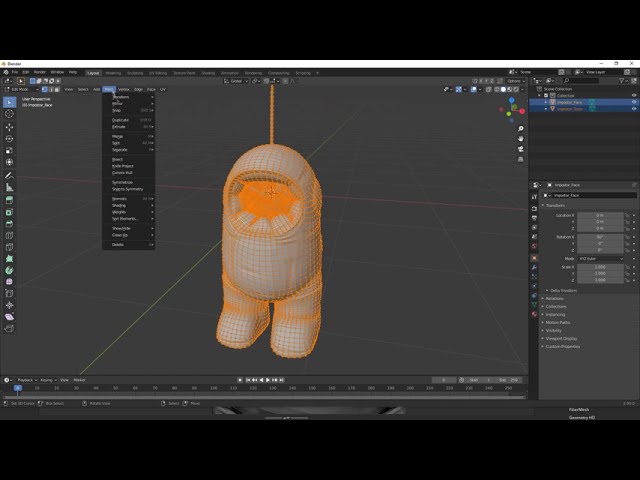The width and height of the screenshot is (640, 480).
Task: Enable vertex select mode
Action: pyautogui.click(x=44, y=89)
